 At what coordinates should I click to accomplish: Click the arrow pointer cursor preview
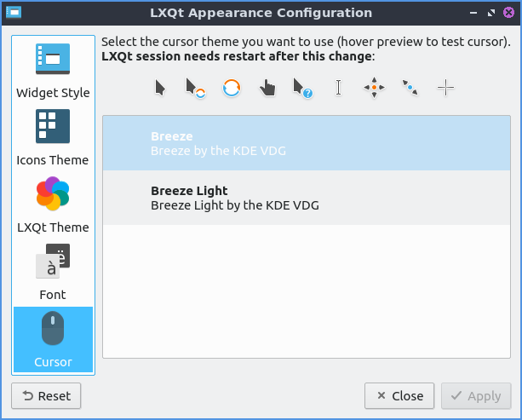coord(160,88)
